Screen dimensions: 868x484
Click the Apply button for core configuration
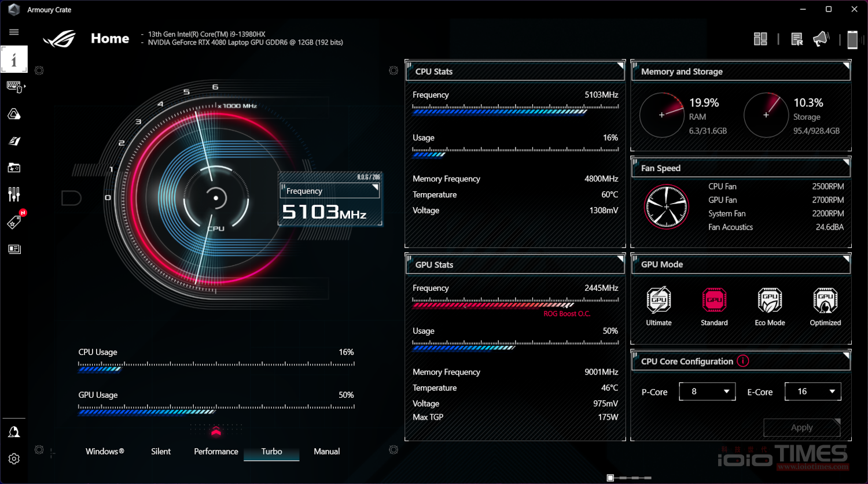(x=802, y=427)
